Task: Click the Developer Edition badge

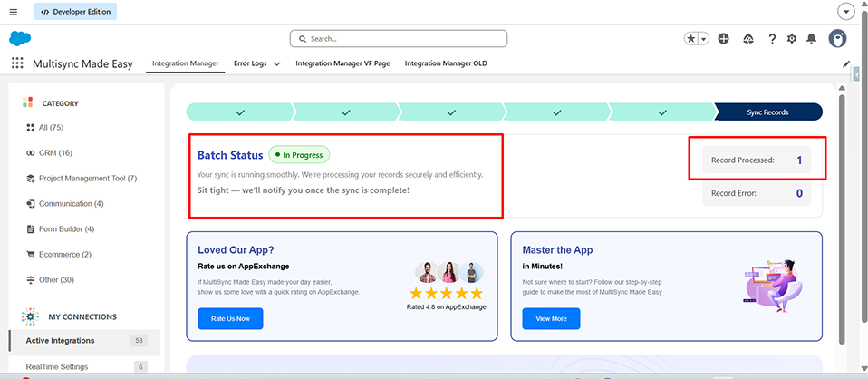Action: tap(75, 12)
